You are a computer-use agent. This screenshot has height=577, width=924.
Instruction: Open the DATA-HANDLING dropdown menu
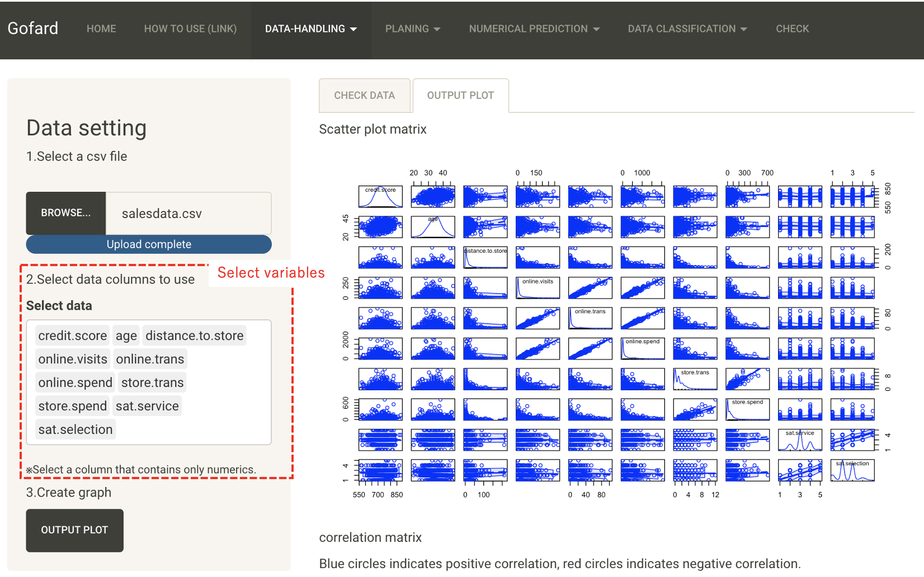pos(311,29)
